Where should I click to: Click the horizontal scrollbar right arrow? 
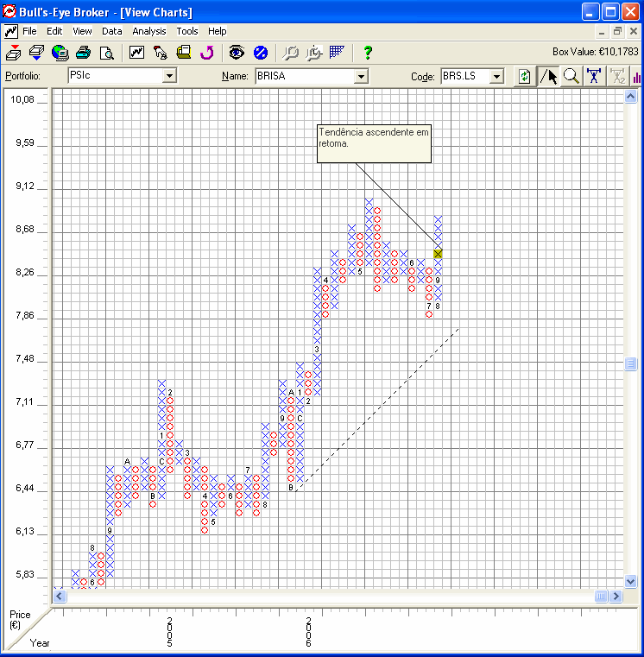(x=616, y=596)
